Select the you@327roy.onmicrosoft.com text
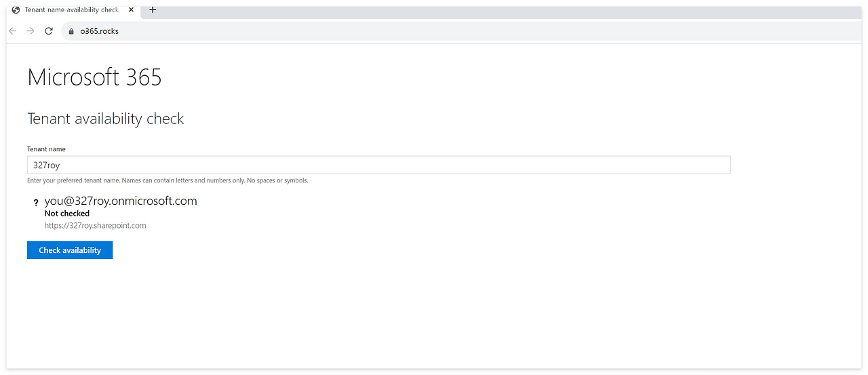This screenshot has height=375, width=868. (121, 201)
